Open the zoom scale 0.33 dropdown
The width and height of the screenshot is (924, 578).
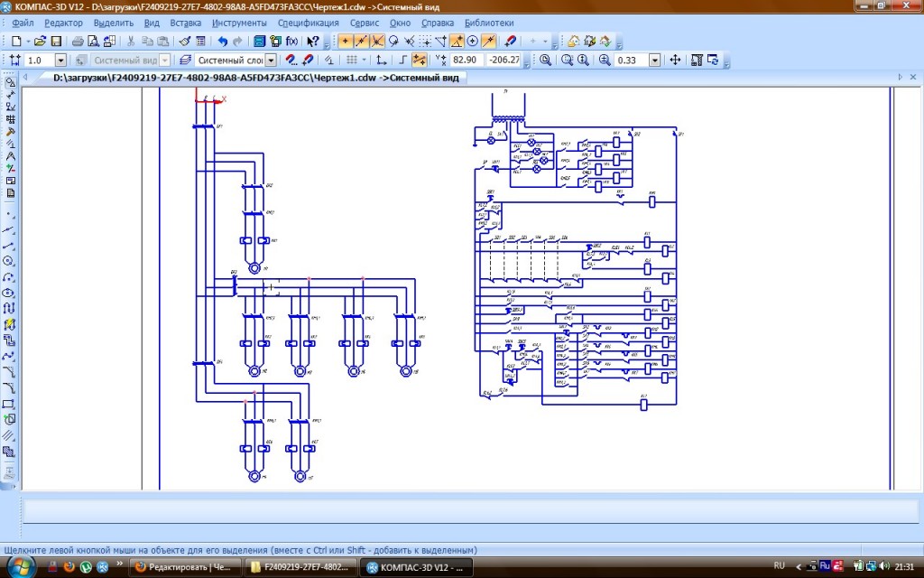coord(654,60)
